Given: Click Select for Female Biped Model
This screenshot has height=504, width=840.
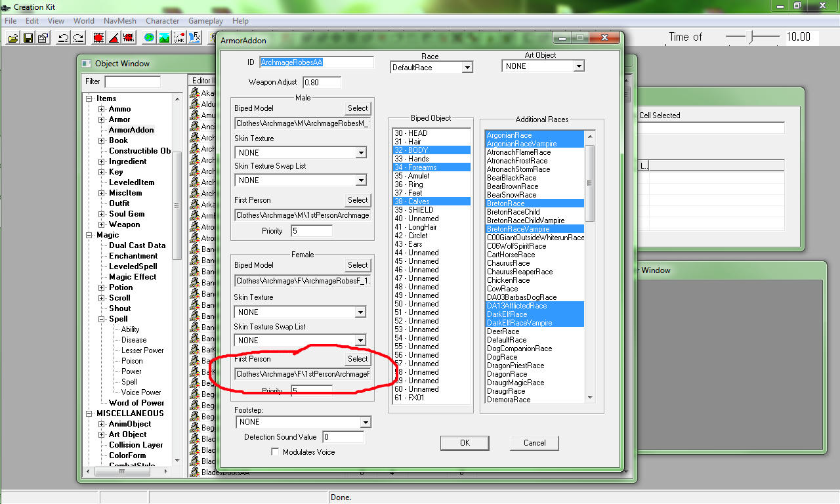Looking at the screenshot, I should (x=358, y=265).
